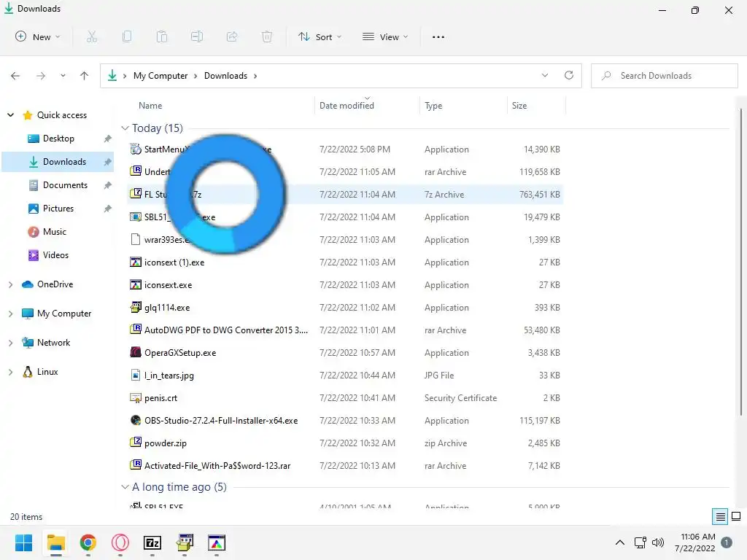
Task: Select AutoDWG PDF to DWG Converter archive
Action: click(x=345, y=330)
